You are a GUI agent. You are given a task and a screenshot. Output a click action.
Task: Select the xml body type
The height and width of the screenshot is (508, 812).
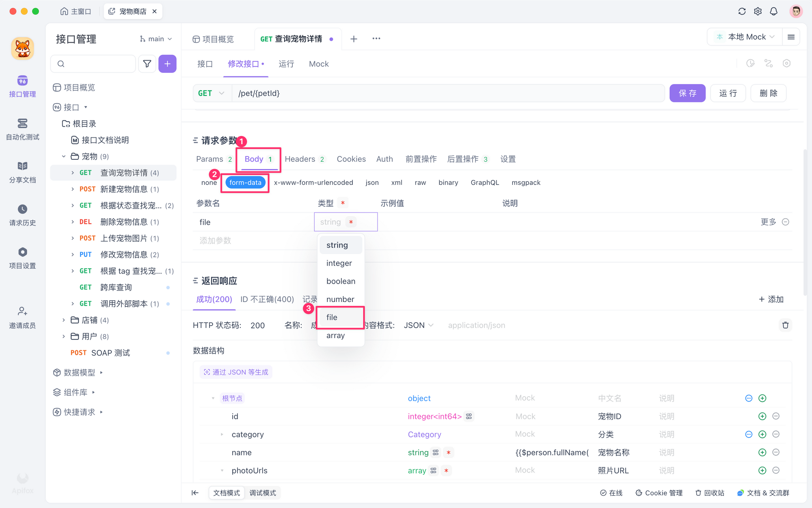(397, 183)
